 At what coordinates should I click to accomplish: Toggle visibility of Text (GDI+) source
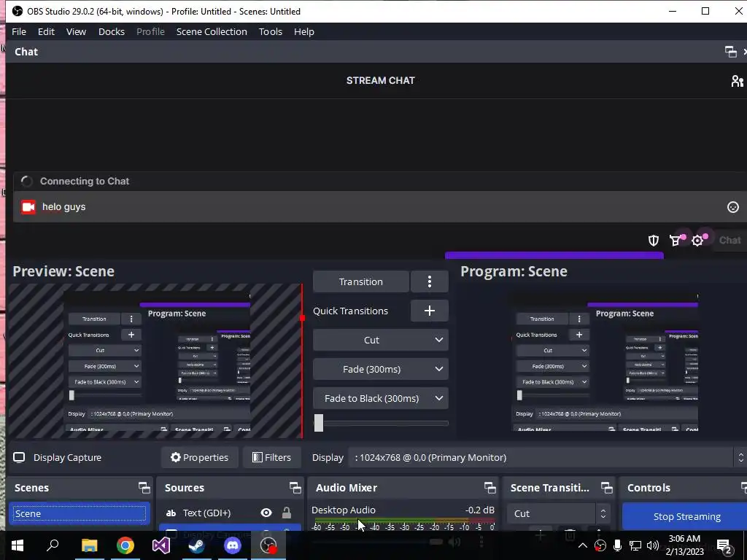point(266,513)
